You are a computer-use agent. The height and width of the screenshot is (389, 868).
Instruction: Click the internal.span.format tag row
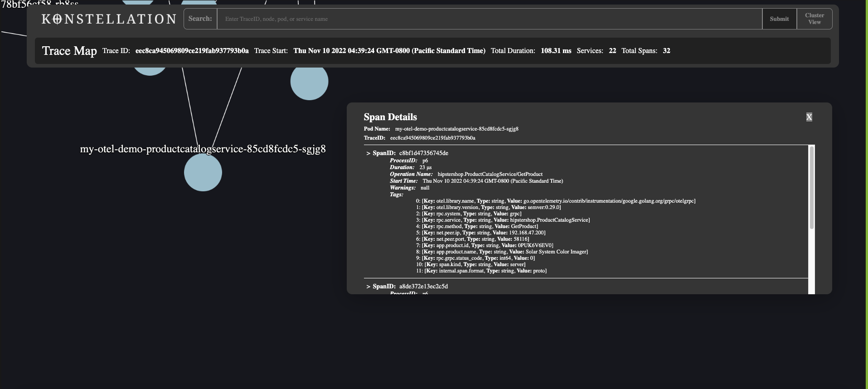point(481,271)
